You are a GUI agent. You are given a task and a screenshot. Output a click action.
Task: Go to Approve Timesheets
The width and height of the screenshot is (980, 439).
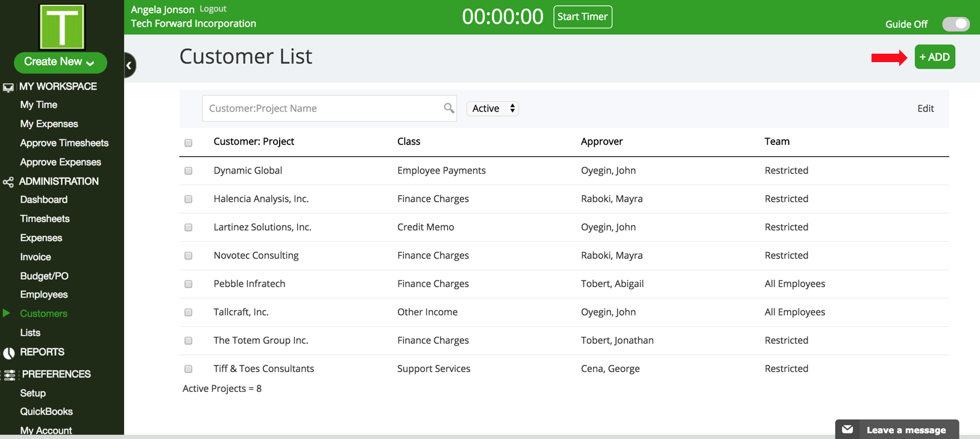pos(64,143)
